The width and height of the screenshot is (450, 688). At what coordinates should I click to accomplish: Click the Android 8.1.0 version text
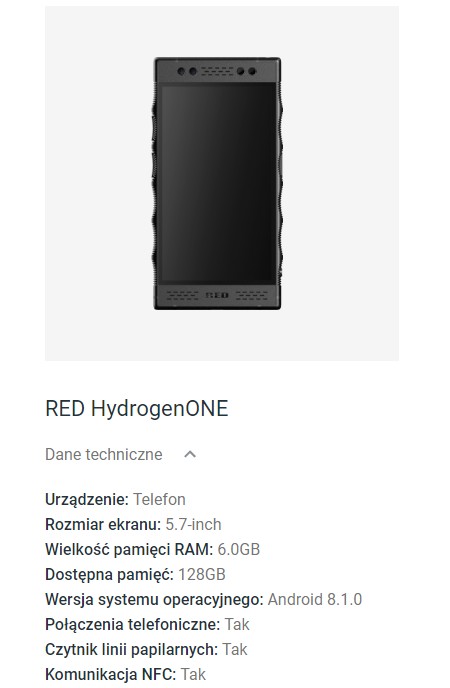click(x=315, y=599)
